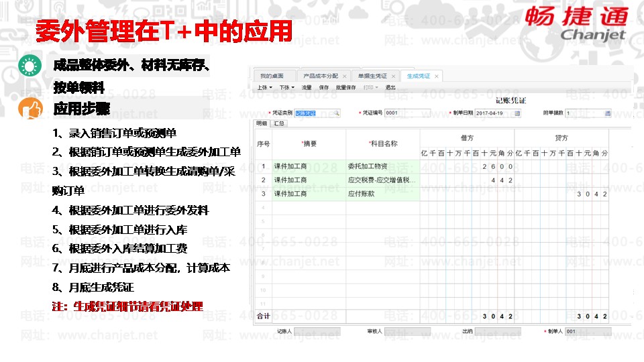
Task: Click debit total 3042 in 合计 row
Action: (x=497, y=316)
